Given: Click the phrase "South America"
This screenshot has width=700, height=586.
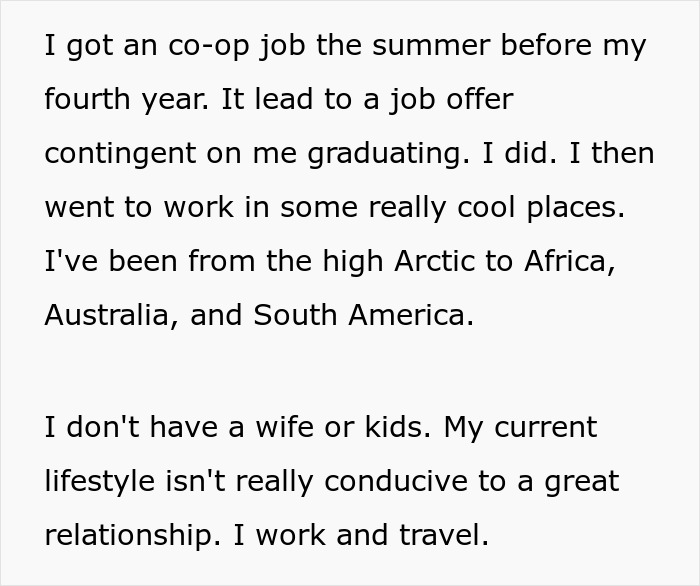Looking at the screenshot, I should (362, 316).
